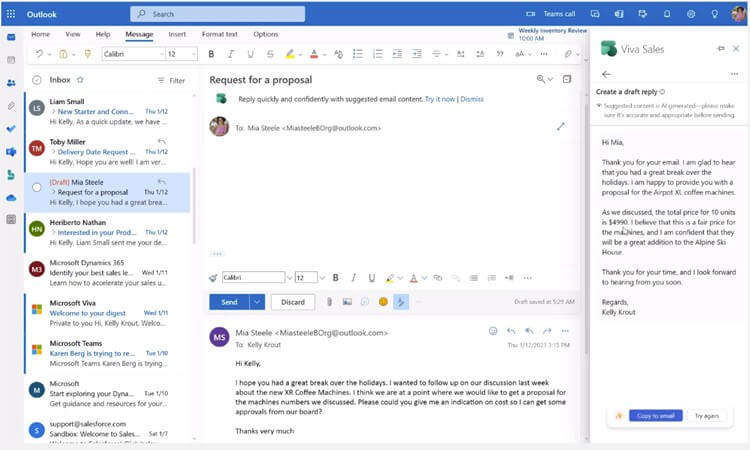
Task: Toggle italic in the top ribbon
Action: pos(231,54)
